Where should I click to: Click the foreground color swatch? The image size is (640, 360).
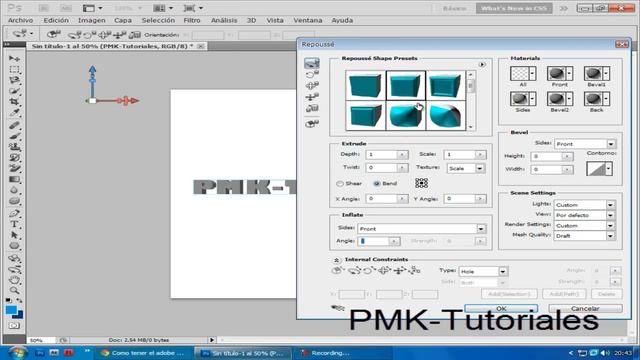pyautogui.click(x=11, y=311)
